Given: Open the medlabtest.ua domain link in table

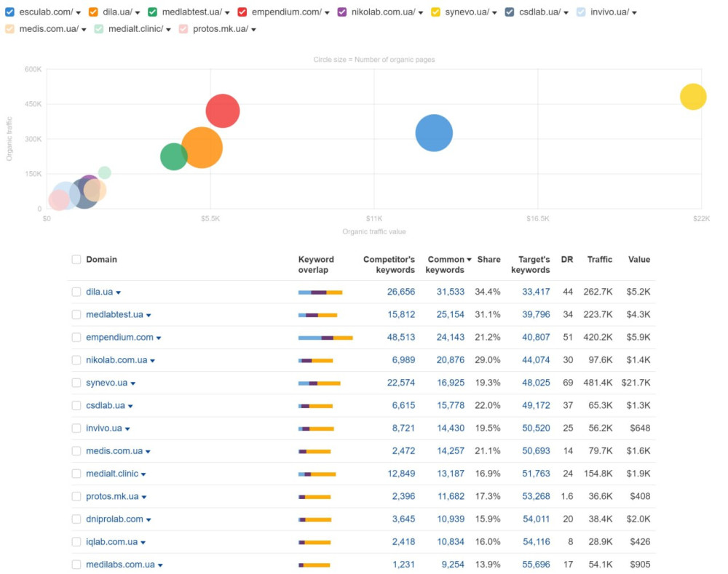Looking at the screenshot, I should coord(114,314).
